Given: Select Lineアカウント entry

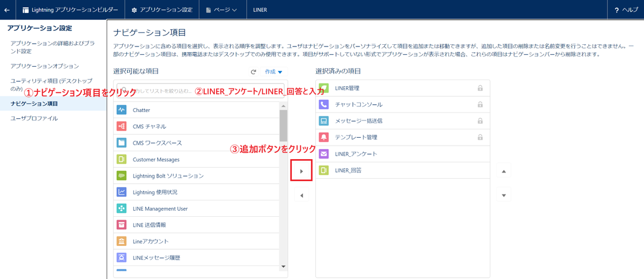Looking at the screenshot, I should pos(151,241).
